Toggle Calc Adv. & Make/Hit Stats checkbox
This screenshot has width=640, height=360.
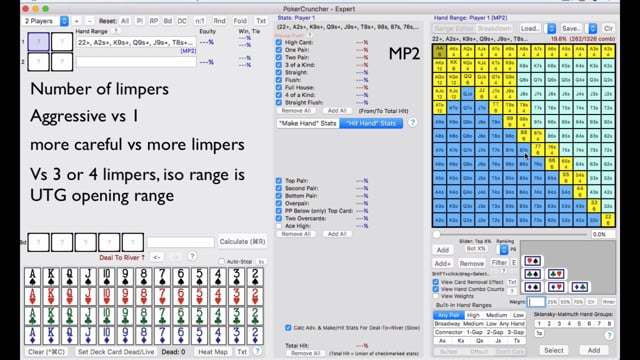(x=288, y=328)
